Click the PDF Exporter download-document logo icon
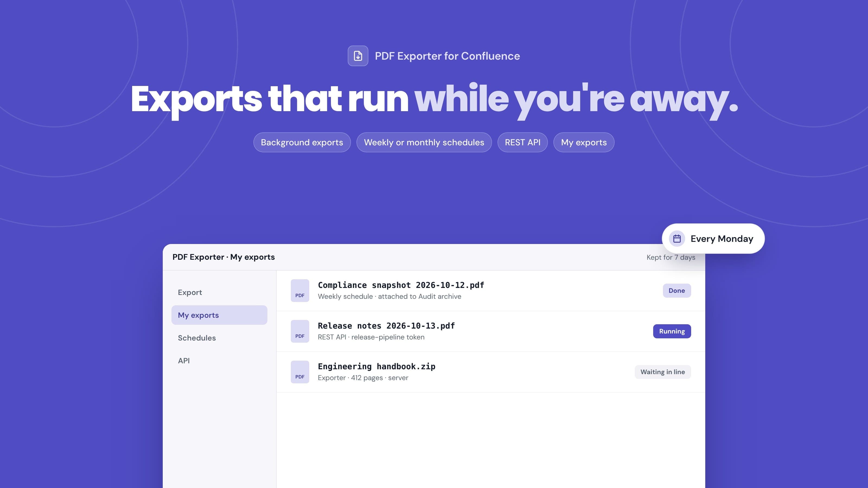 pyautogui.click(x=358, y=56)
